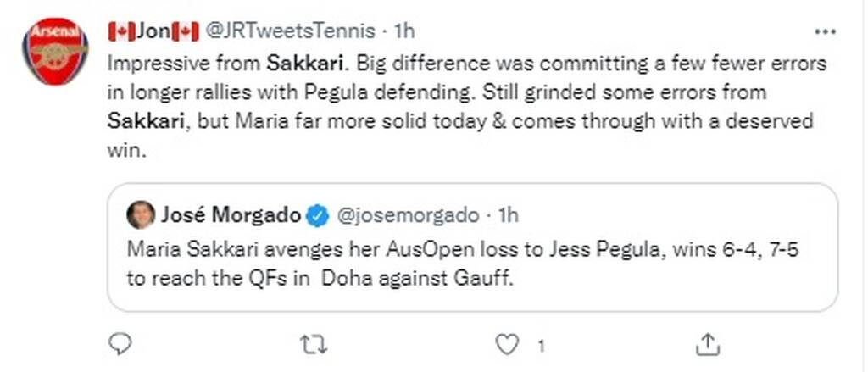Open the Arsenal profile avatar
The height and width of the screenshot is (372, 868).
point(55,51)
